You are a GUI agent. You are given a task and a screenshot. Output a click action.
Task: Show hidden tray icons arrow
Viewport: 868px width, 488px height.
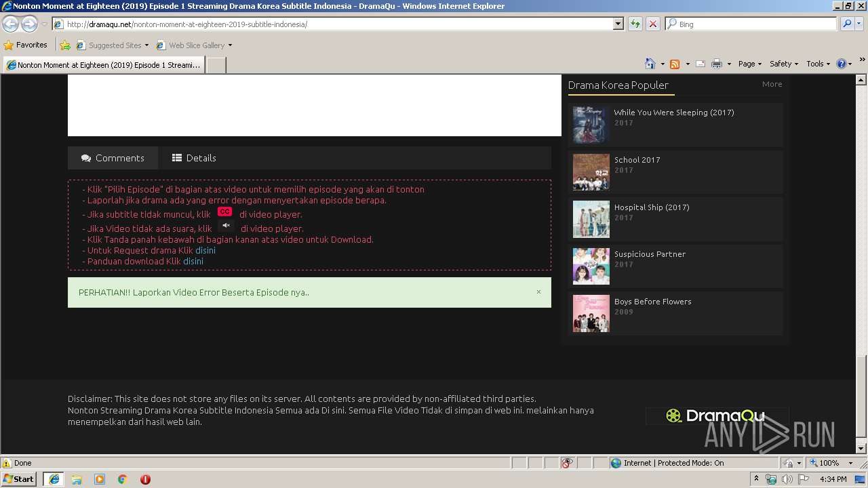pos(757,479)
